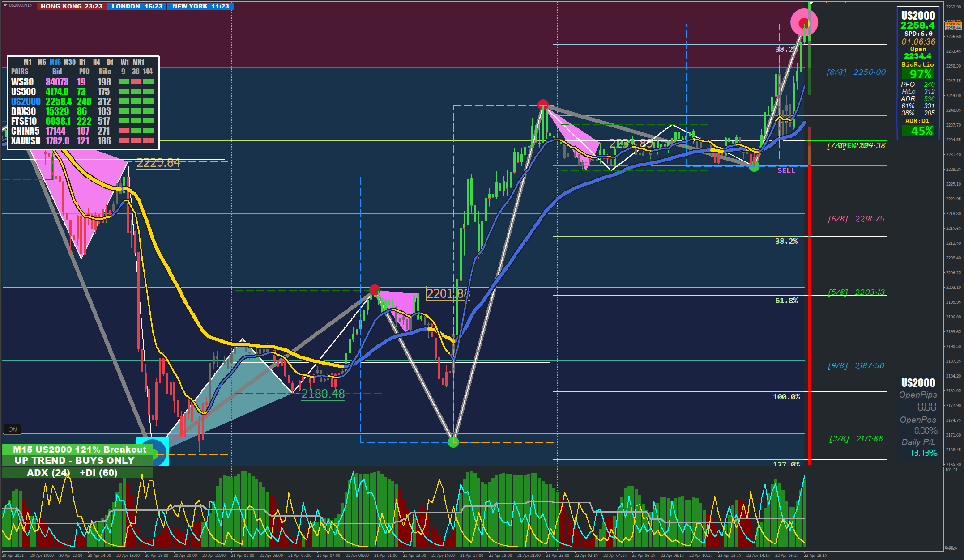This screenshot has width=964, height=560.
Task: Switch dashboard timeframe to H1
Action: [x=82, y=62]
